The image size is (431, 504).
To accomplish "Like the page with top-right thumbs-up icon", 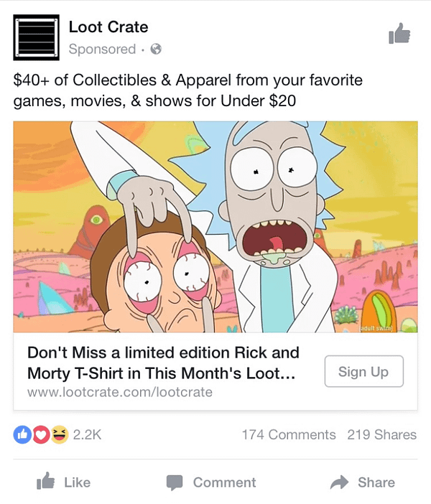I will coord(399,33).
